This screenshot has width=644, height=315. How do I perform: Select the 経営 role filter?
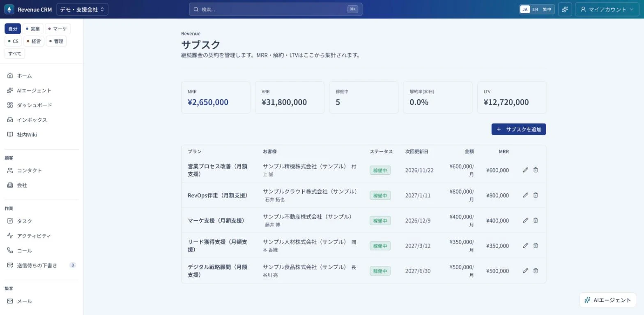[x=34, y=41]
